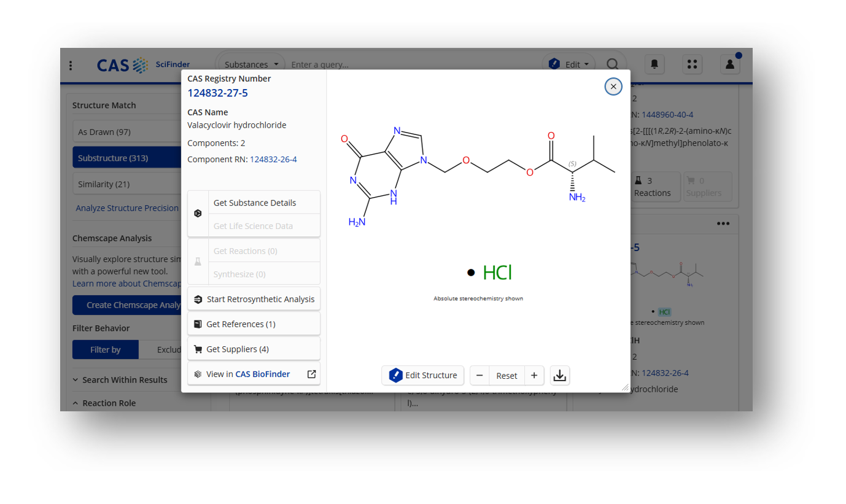Viewport: 846px width, 504px height.
Task: Click 'Absolute stereochemistry shown' caption
Action: click(478, 298)
